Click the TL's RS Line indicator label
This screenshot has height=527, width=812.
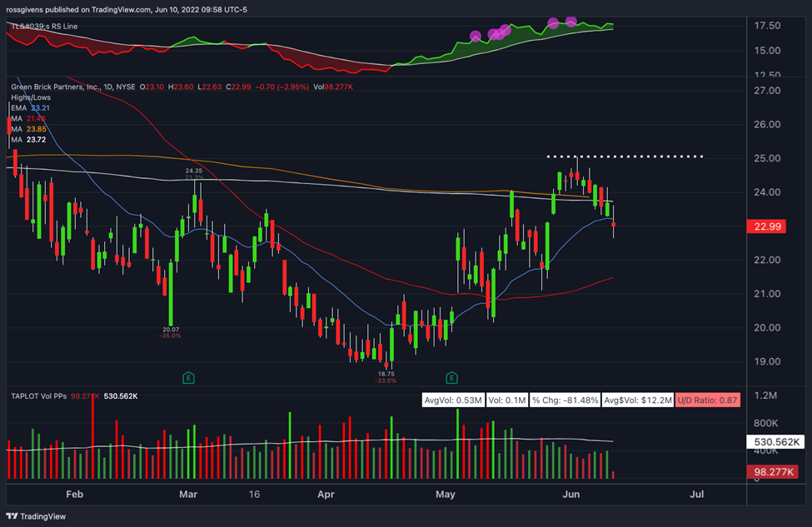44,26
